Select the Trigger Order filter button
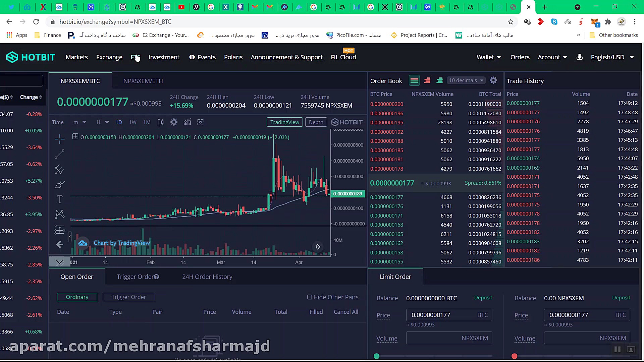 (x=129, y=297)
